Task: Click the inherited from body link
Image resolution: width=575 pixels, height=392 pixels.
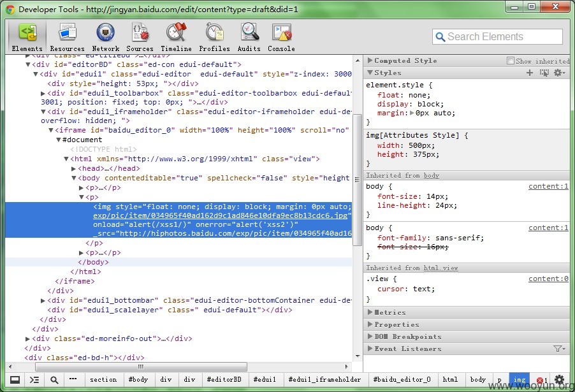Action: point(431,176)
